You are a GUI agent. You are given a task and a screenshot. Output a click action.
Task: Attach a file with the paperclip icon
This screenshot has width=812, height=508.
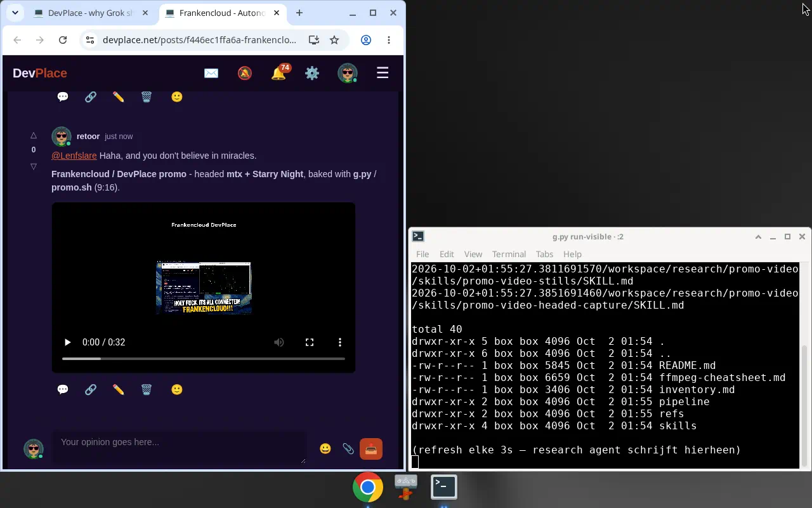click(348, 448)
